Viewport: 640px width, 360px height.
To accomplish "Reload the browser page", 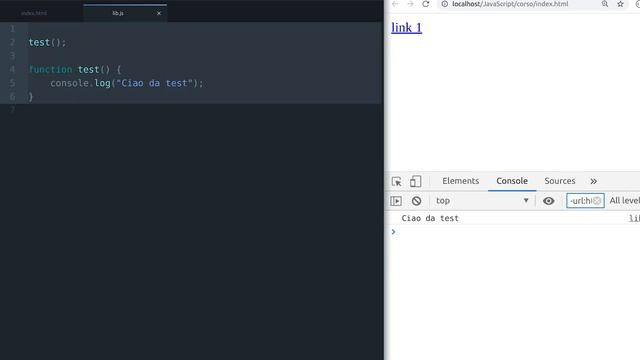I will click(426, 4).
